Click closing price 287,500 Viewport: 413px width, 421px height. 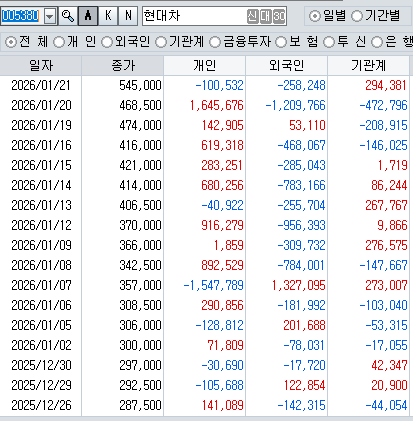pos(140,406)
